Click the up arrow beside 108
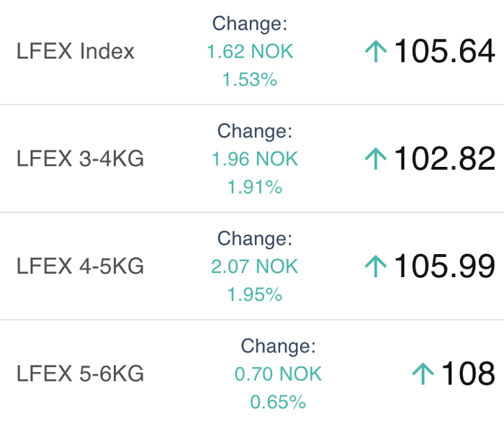The width and height of the screenshot is (504, 421). 423,374
